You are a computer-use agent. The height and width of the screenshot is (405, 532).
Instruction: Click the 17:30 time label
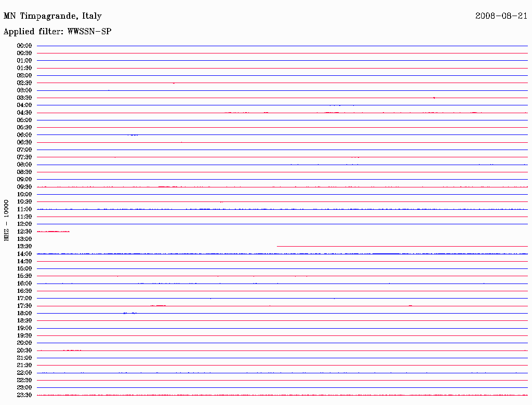pos(24,306)
